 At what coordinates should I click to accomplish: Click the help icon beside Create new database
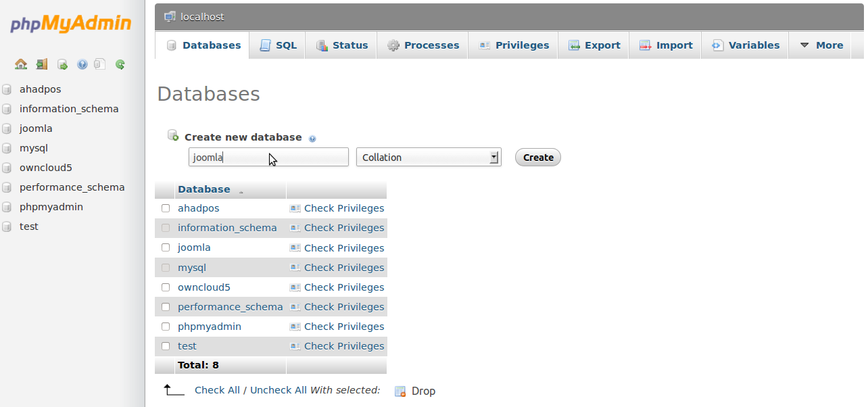(312, 139)
